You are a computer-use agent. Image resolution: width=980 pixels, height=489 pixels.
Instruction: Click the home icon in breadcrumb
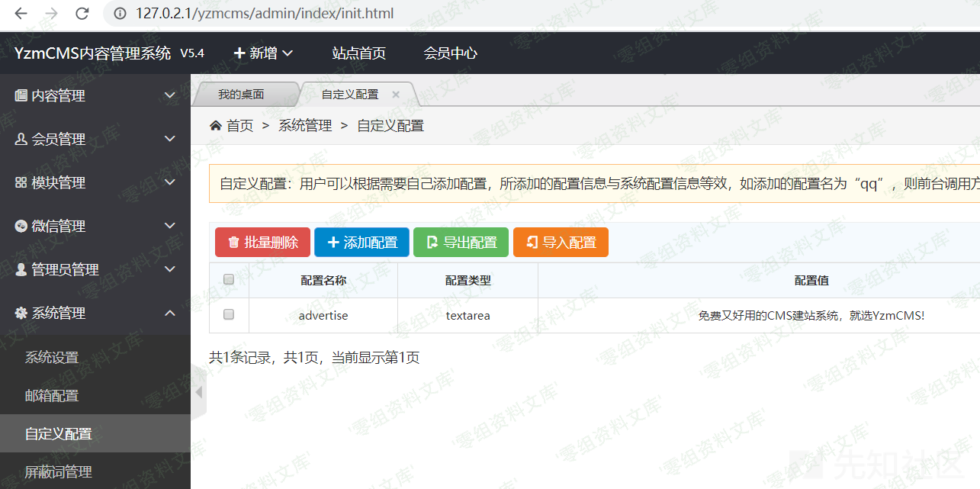(216, 126)
